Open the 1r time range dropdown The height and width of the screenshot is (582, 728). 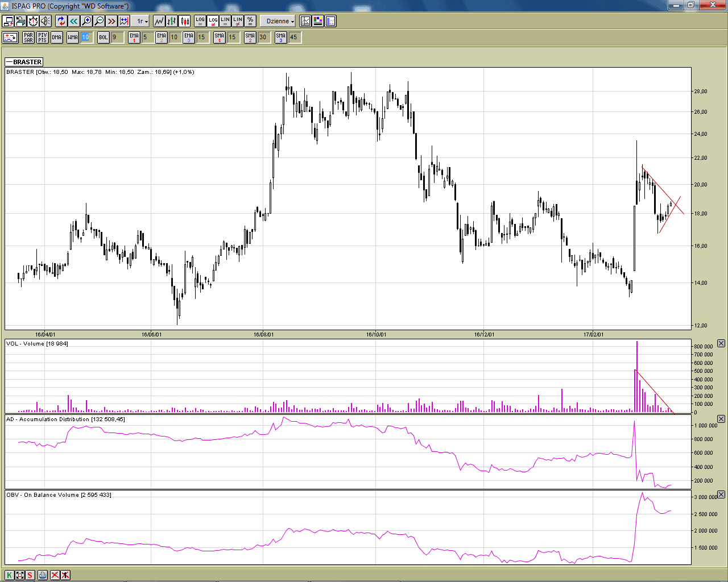pyautogui.click(x=142, y=21)
